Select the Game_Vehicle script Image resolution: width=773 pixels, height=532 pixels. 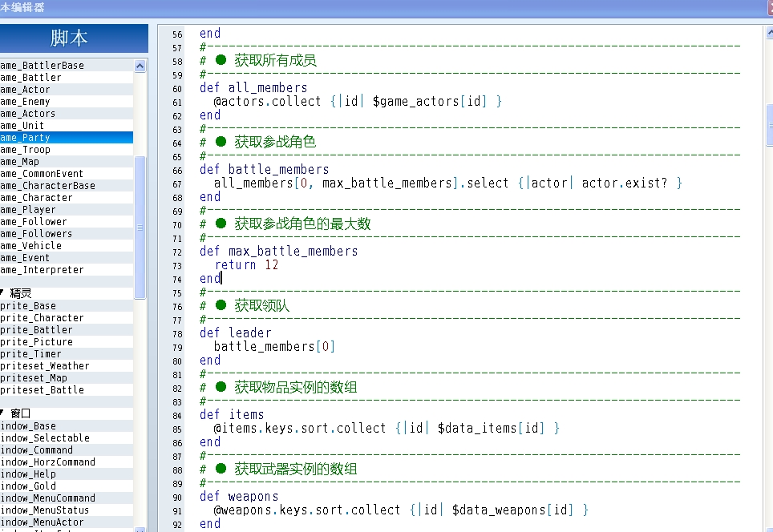click(x=67, y=246)
